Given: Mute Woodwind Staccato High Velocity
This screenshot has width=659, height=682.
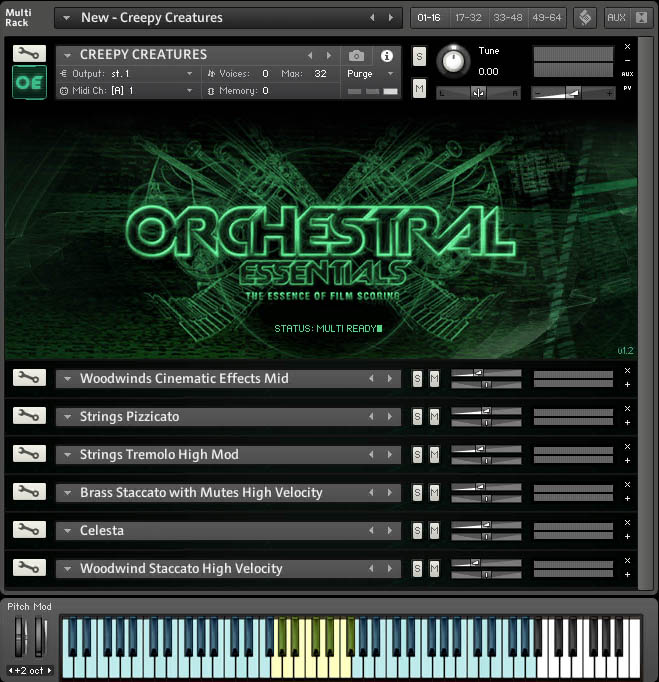Looking at the screenshot, I should (x=434, y=568).
